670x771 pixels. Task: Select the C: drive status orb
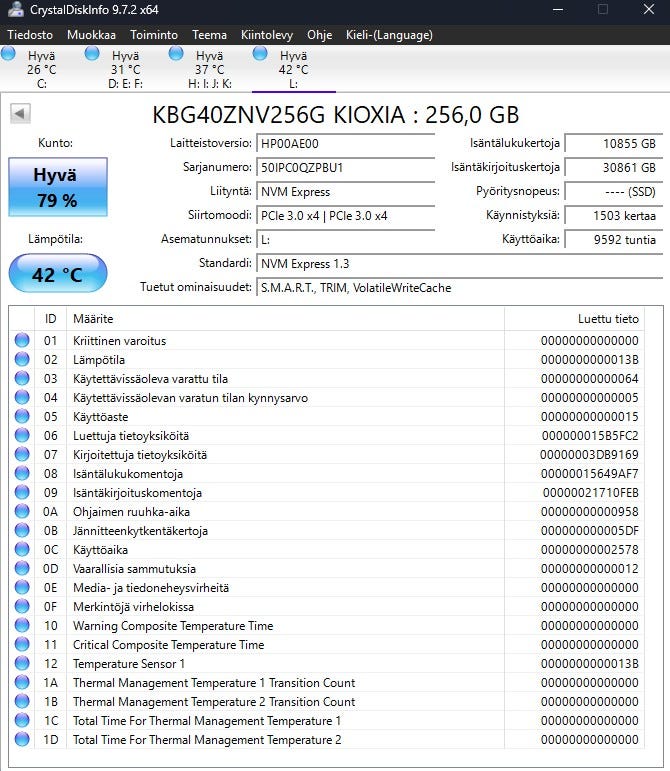coord(9,54)
